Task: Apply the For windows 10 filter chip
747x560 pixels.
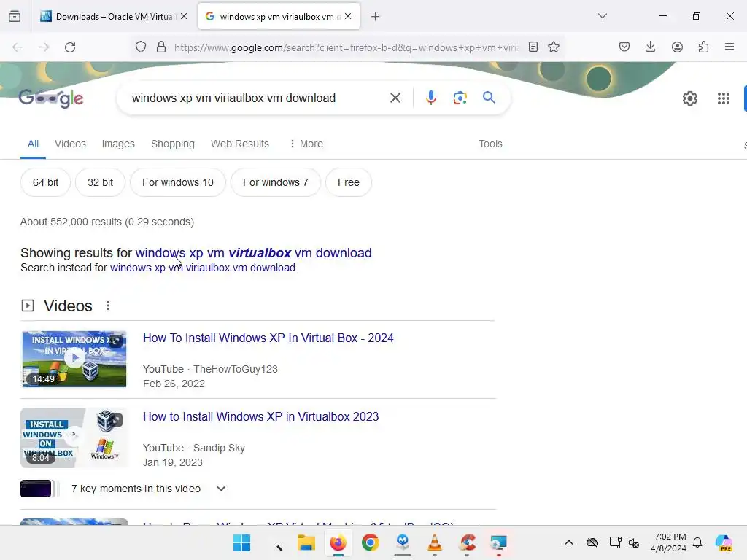Action: (x=178, y=182)
